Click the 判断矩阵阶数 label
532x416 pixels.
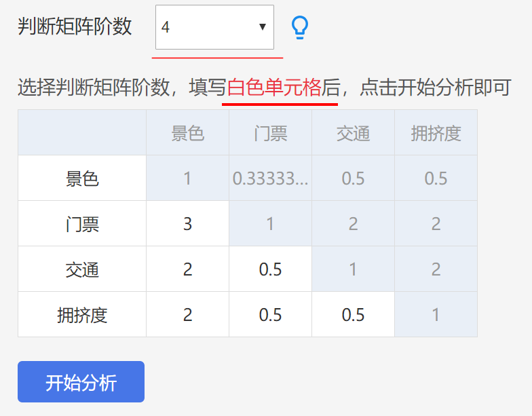point(75,27)
